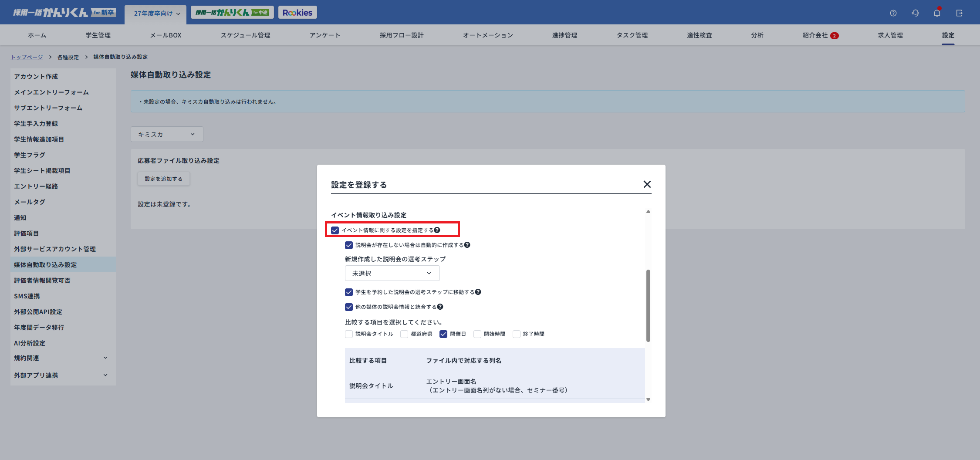Open the キミスカ media dropdown
The width and height of the screenshot is (980, 460).
tap(166, 134)
